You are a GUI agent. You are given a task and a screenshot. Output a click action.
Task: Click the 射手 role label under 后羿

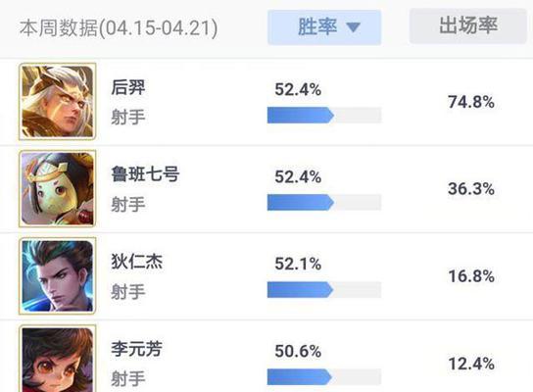(x=128, y=117)
